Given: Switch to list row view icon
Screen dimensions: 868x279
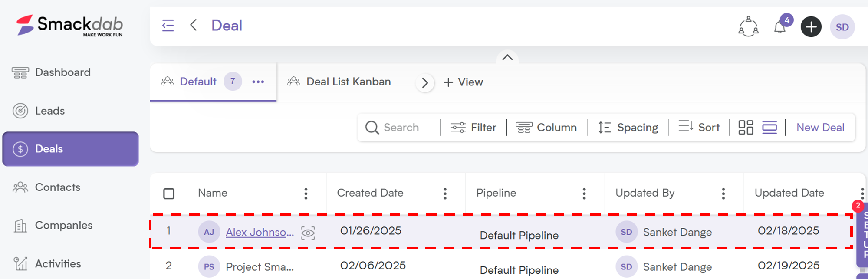Looking at the screenshot, I should (x=769, y=128).
